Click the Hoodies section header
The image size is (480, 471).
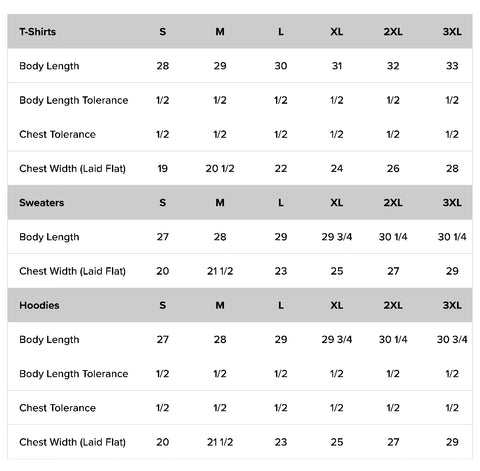tap(39, 305)
